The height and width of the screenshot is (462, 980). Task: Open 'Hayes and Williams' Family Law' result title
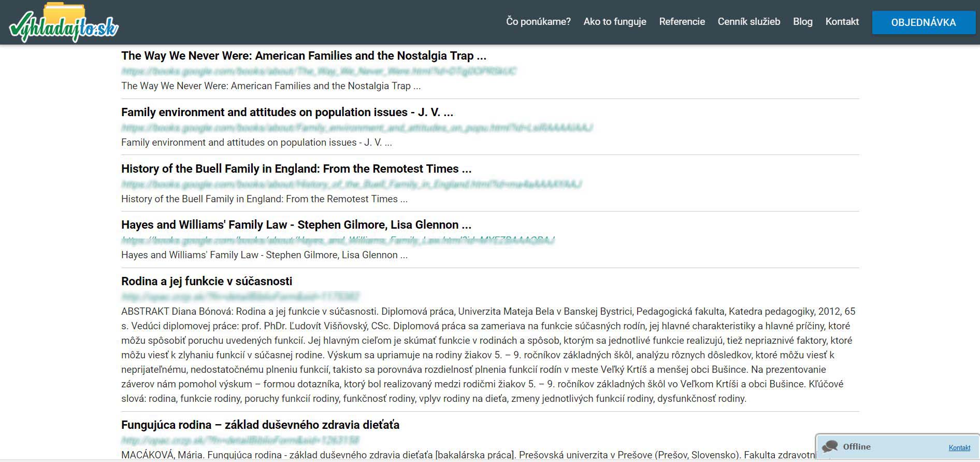tap(296, 225)
